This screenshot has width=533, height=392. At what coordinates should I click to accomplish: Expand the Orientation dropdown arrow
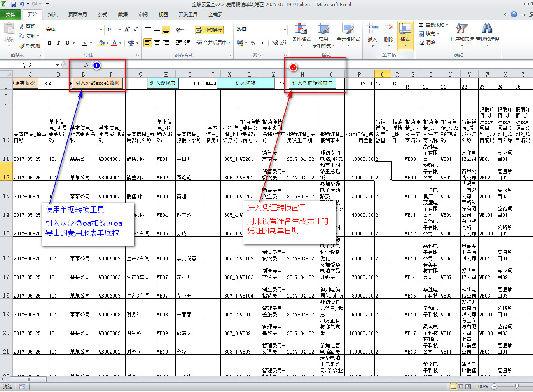point(183,30)
